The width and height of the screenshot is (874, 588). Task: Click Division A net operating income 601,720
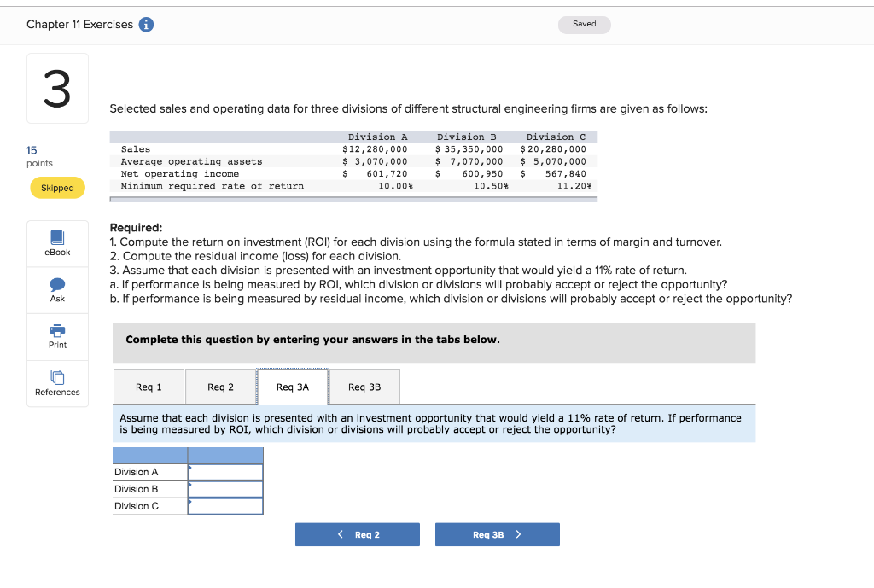pos(387,174)
